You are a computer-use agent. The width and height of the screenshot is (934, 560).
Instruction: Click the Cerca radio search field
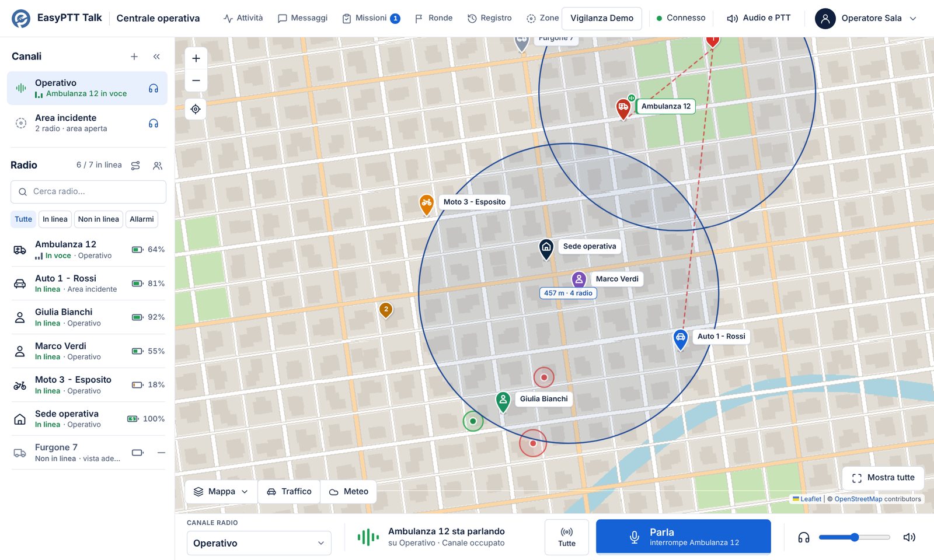coord(88,192)
